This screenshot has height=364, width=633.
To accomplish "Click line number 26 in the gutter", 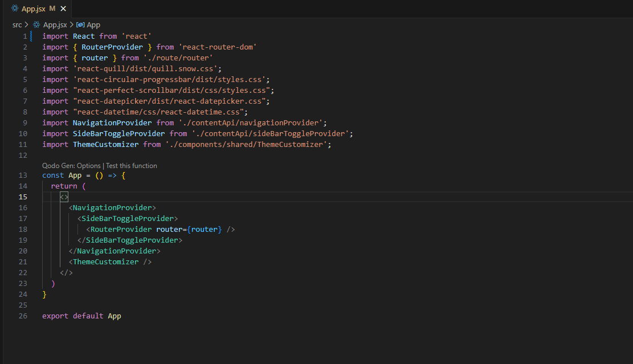I will 23,316.
